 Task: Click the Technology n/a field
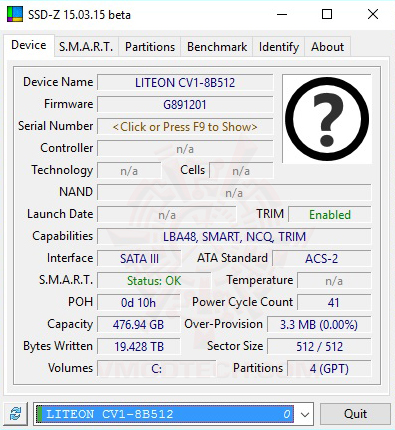pos(129,171)
